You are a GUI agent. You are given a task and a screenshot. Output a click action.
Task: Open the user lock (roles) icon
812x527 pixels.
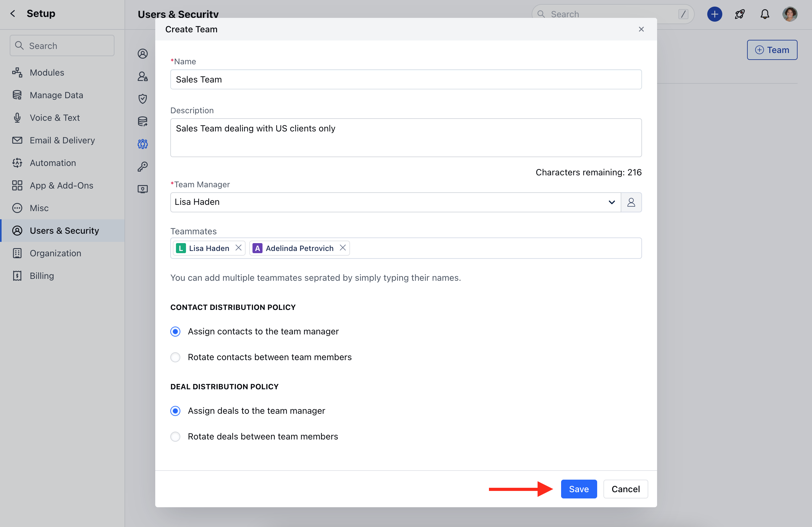[x=143, y=76]
